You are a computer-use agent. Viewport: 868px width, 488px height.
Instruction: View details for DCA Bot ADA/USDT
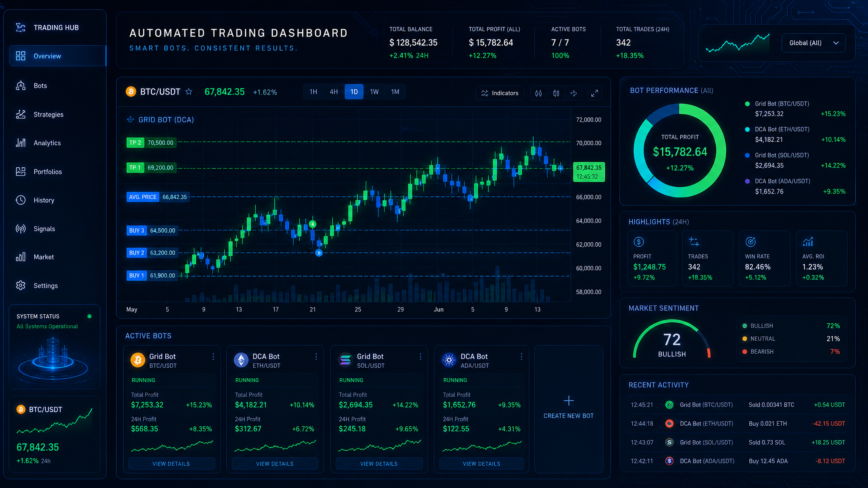point(481,464)
